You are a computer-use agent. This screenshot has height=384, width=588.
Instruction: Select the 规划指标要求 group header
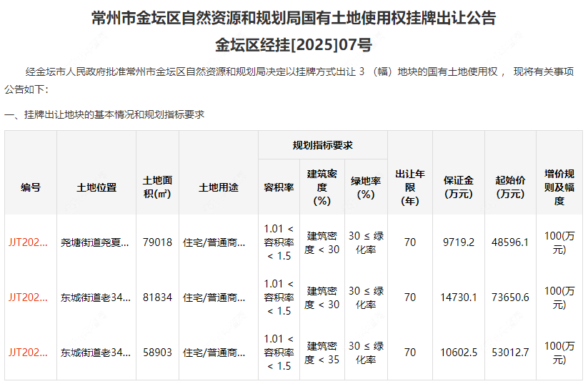click(x=322, y=145)
